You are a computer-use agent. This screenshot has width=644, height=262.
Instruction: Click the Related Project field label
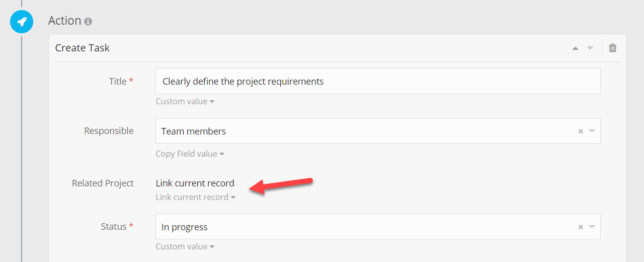click(103, 183)
